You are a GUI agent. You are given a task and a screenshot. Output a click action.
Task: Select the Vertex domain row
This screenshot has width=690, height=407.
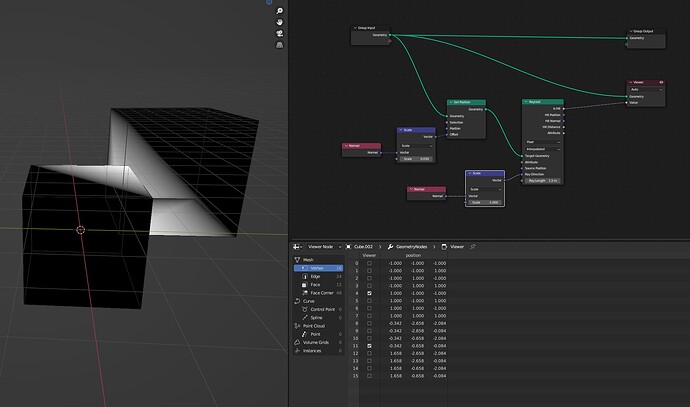[319, 268]
